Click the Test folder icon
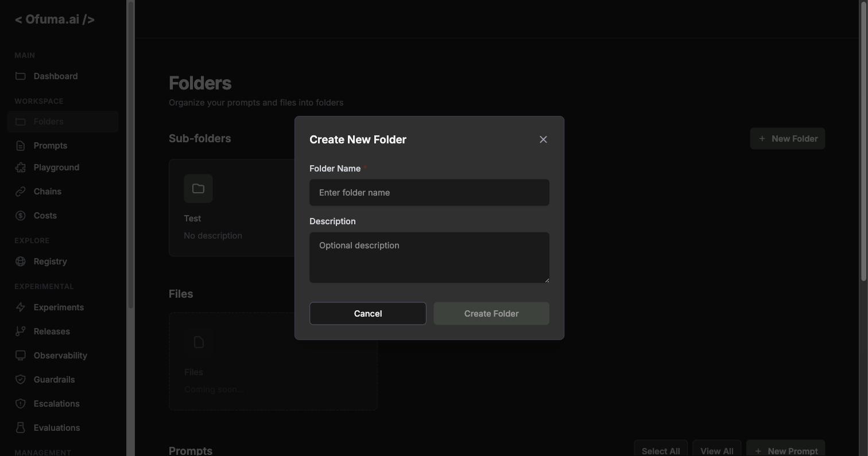868x456 pixels. point(198,189)
